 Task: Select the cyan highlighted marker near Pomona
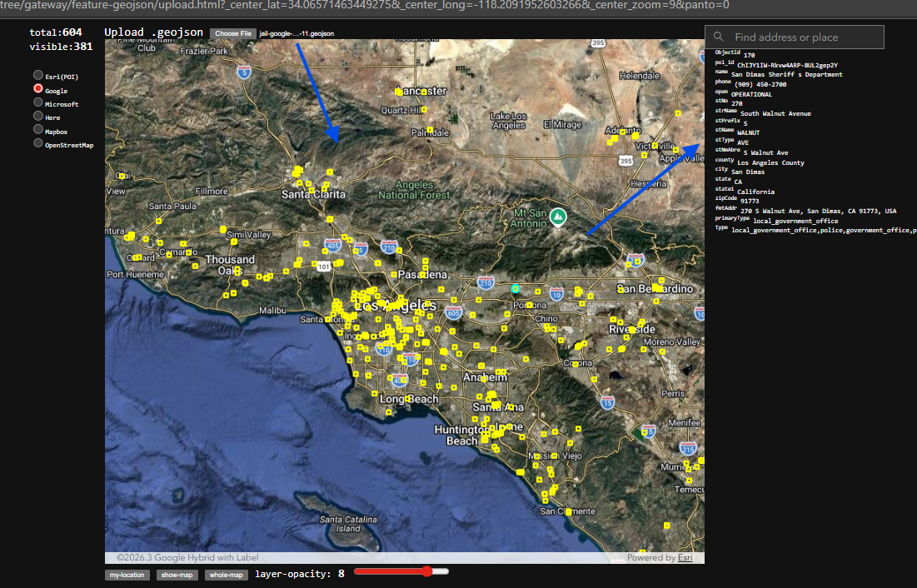tap(516, 289)
